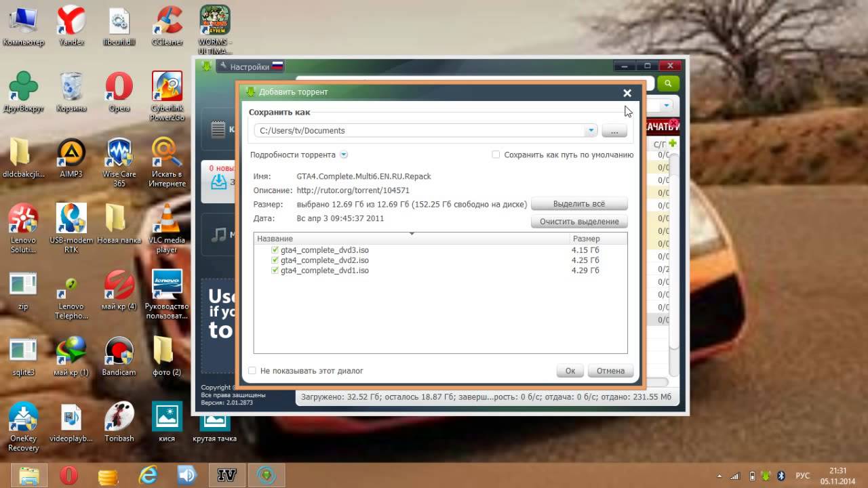This screenshot has height=488, width=868.
Task: Check the don't show this dialog box
Action: tap(252, 371)
